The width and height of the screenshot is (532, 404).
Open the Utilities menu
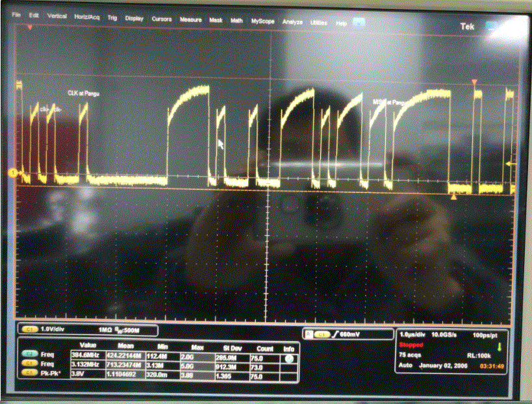pyautogui.click(x=318, y=23)
